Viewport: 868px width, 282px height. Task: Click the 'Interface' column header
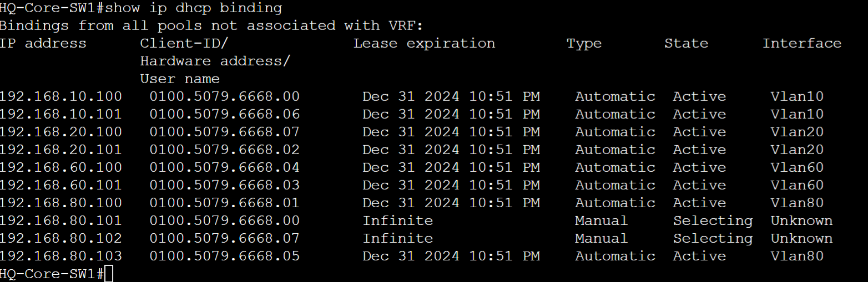[x=802, y=43]
